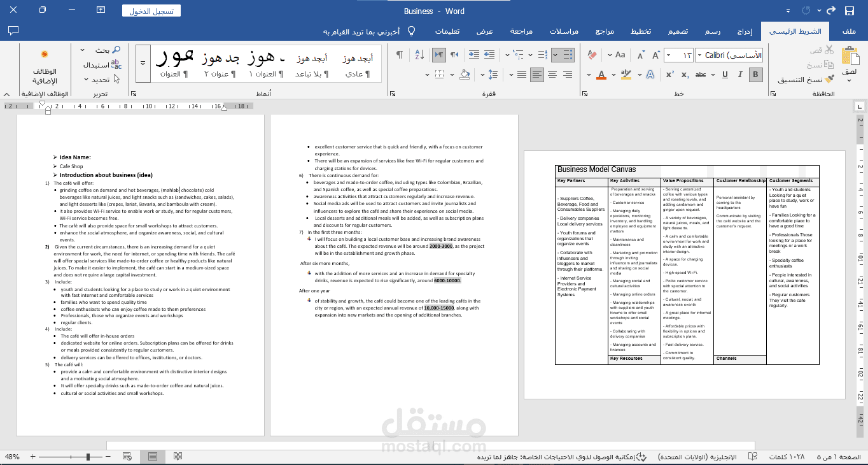Click the Numbering list icon

click(x=542, y=55)
